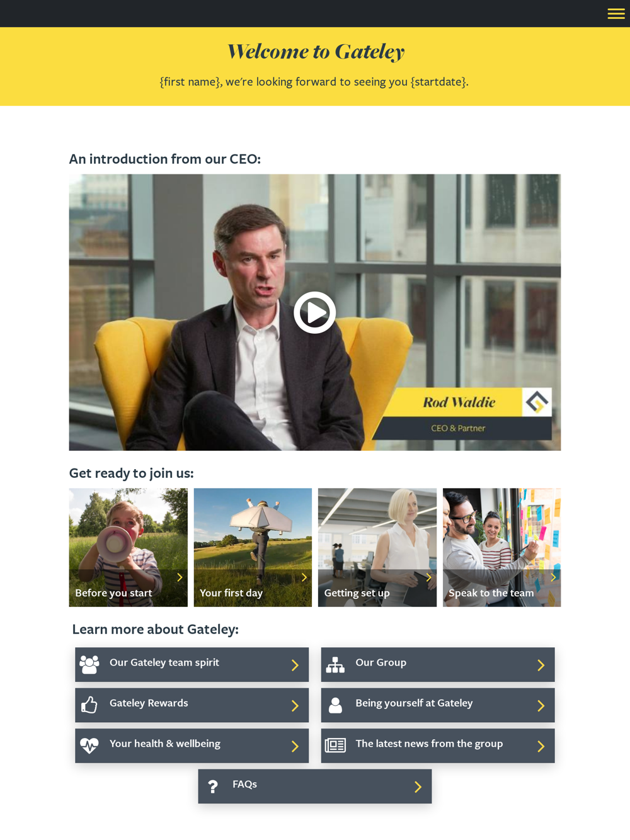Go to the Our Group page
630x840 pixels.
click(x=438, y=664)
